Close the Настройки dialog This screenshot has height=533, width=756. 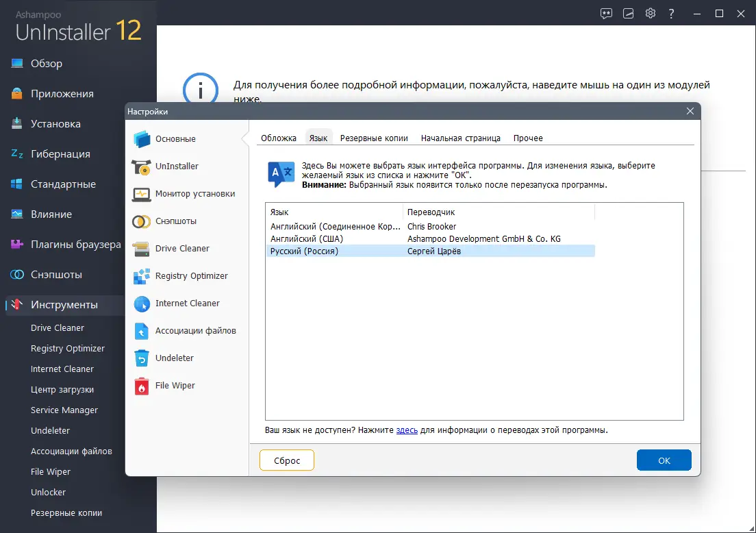pos(690,111)
